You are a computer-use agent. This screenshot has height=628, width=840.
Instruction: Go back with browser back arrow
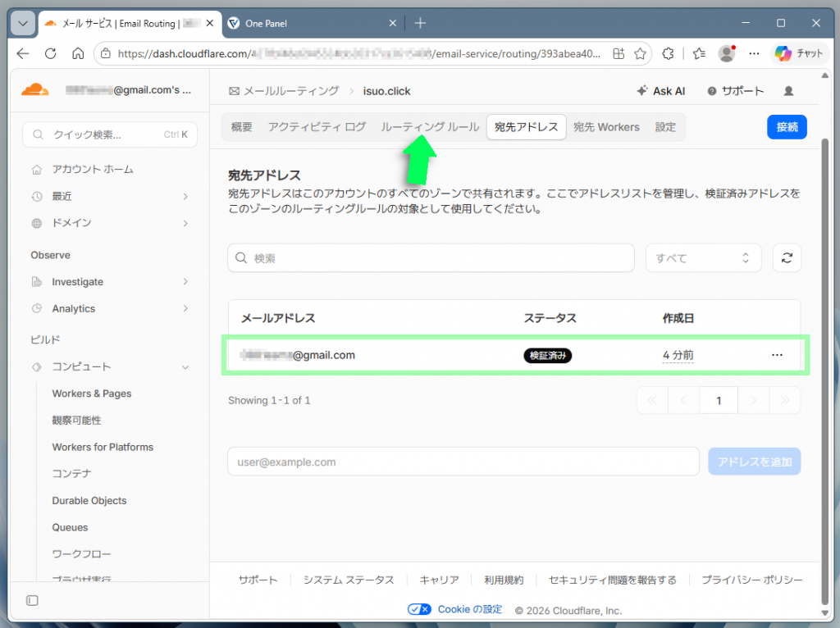22,53
